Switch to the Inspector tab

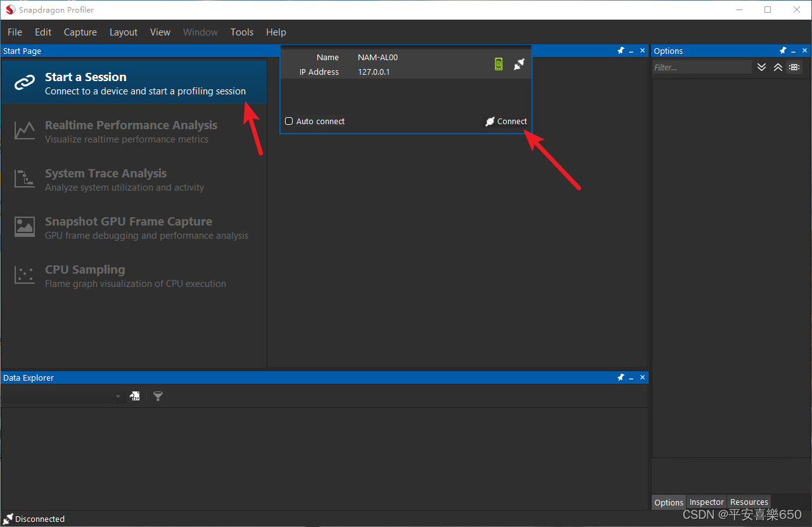(706, 502)
